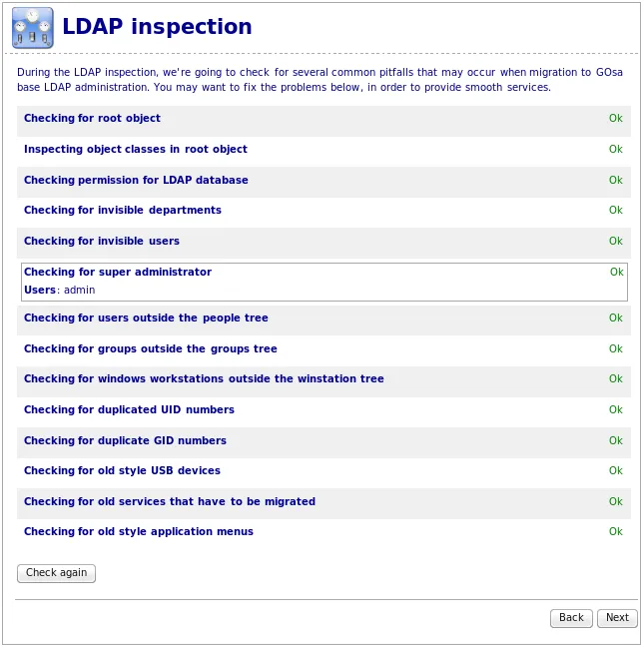The width and height of the screenshot is (644, 647).
Task: Click Checking permission for LDAP database
Action: [323, 182]
